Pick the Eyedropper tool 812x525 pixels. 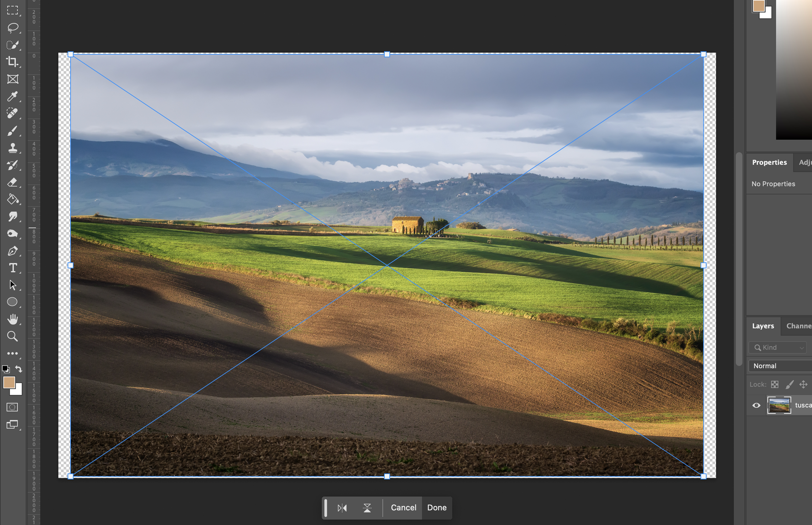pyautogui.click(x=12, y=96)
